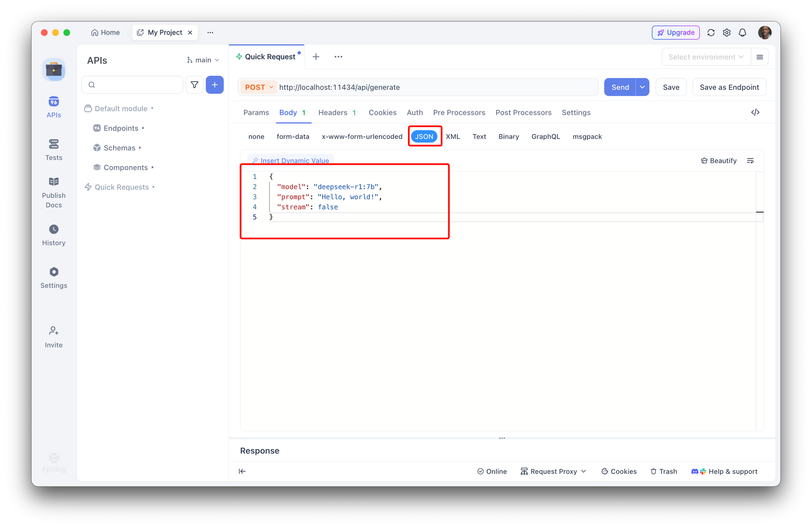Open the Request Proxy dropdown
Screen dimensions: 812x528
pyautogui.click(x=554, y=471)
